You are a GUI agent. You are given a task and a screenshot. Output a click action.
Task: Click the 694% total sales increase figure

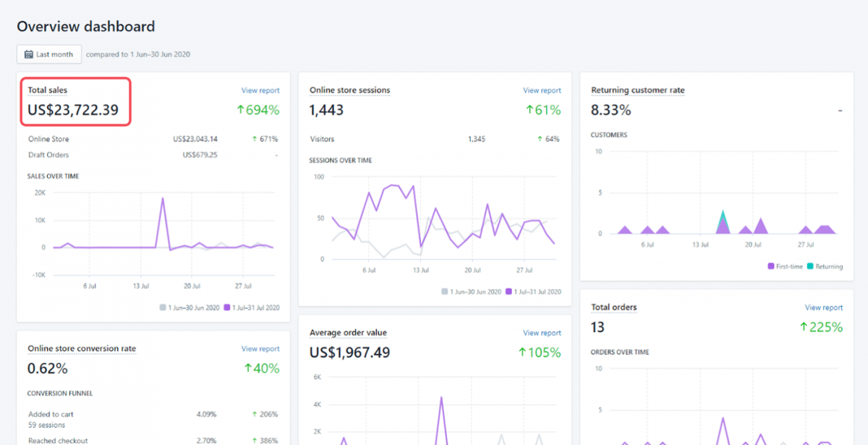pos(258,110)
